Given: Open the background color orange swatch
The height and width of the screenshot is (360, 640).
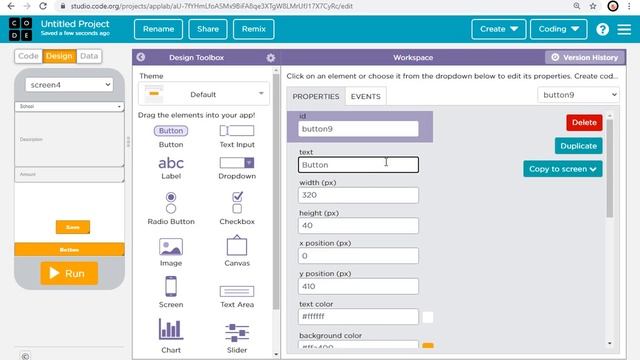Looking at the screenshot, I should tap(428, 346).
